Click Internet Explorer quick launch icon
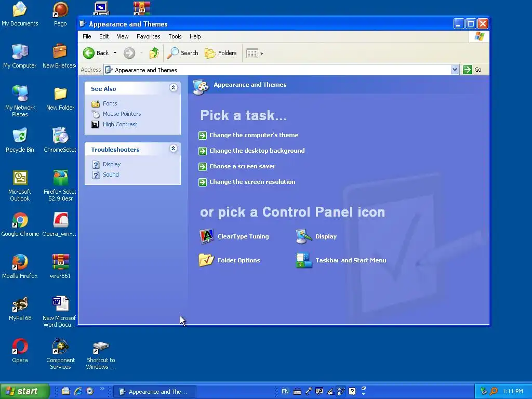This screenshot has width=532, height=399. [78, 391]
